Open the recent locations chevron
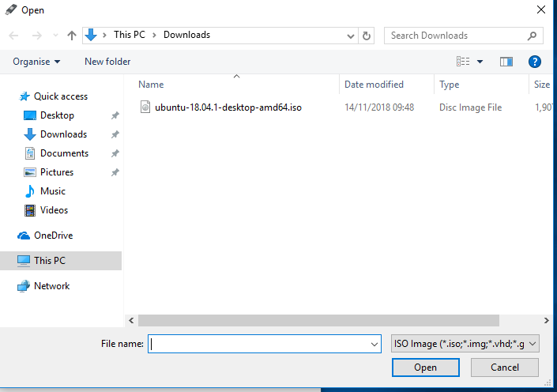557x392 pixels. [55, 36]
